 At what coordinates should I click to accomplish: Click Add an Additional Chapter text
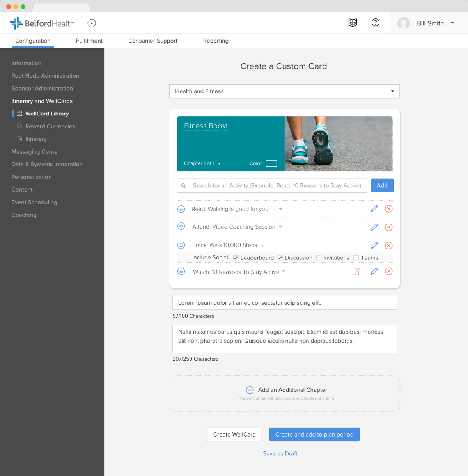click(292, 390)
